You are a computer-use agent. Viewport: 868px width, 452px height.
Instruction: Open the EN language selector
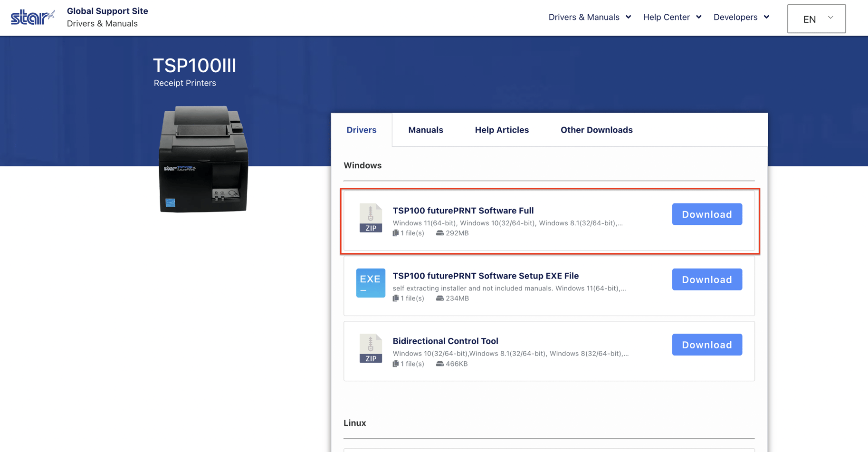pyautogui.click(x=816, y=19)
